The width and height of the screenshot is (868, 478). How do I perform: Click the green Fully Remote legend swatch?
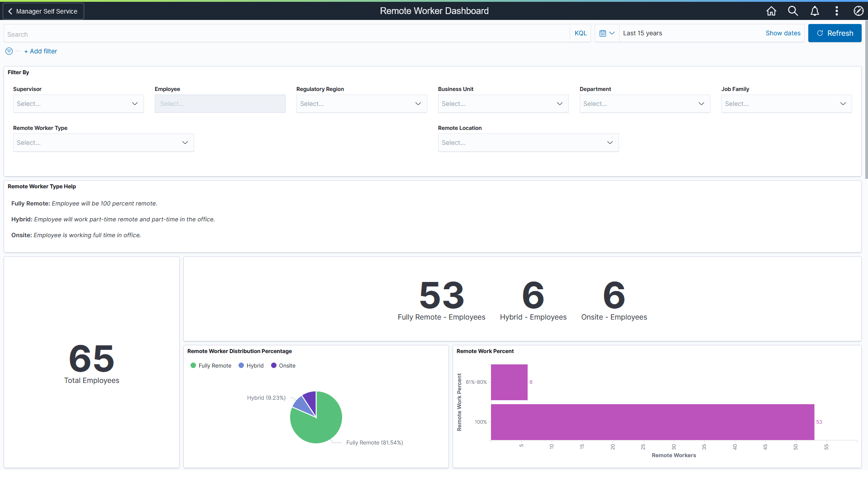[x=193, y=365]
